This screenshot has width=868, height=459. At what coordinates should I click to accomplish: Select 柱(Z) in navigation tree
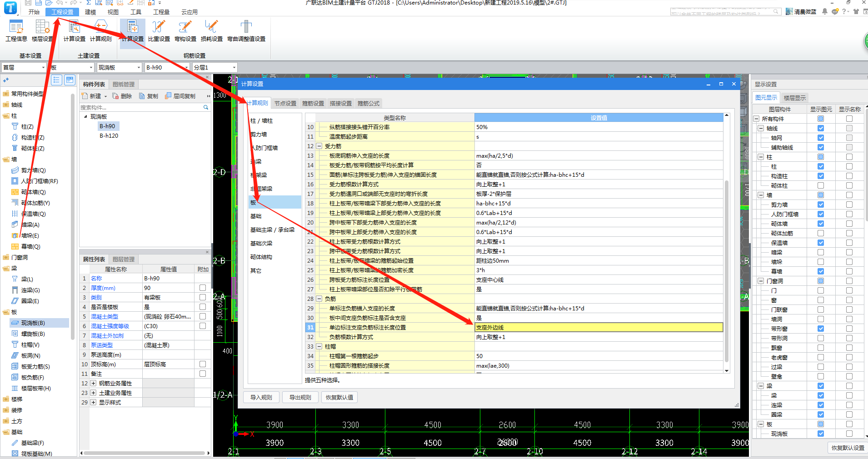27,127
